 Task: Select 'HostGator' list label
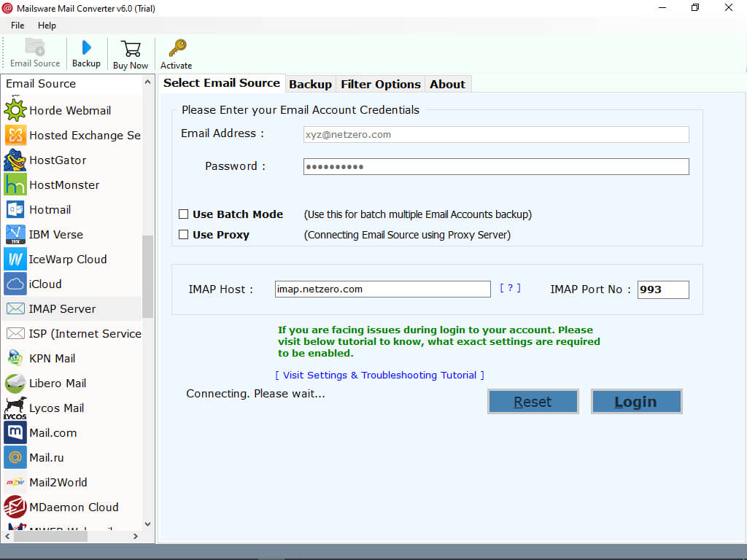coord(58,160)
